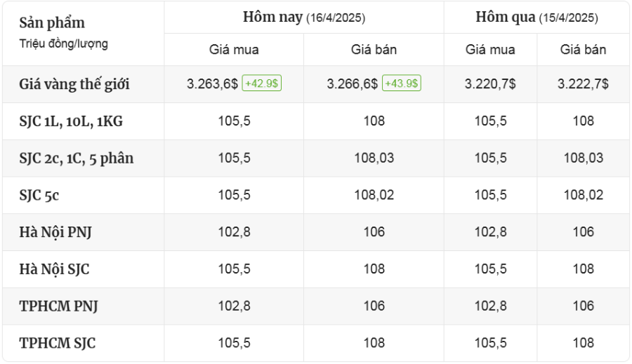Click the +43.9$ green change badge
The width and height of the screenshot is (632, 364).
[x=402, y=83]
